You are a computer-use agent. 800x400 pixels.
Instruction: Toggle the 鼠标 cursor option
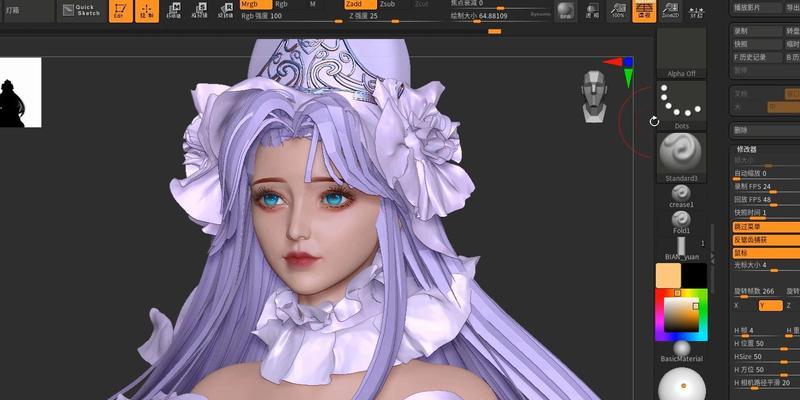tap(766, 253)
